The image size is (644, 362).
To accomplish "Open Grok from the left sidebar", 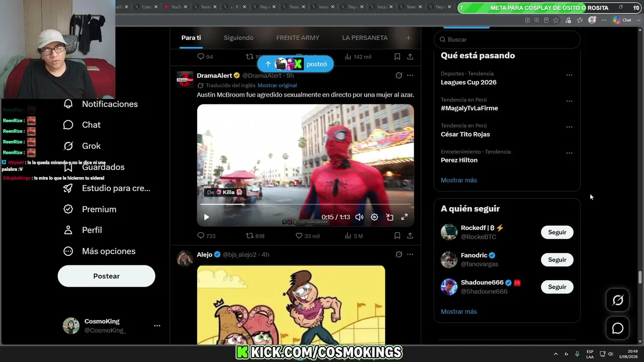I will click(x=68, y=146).
